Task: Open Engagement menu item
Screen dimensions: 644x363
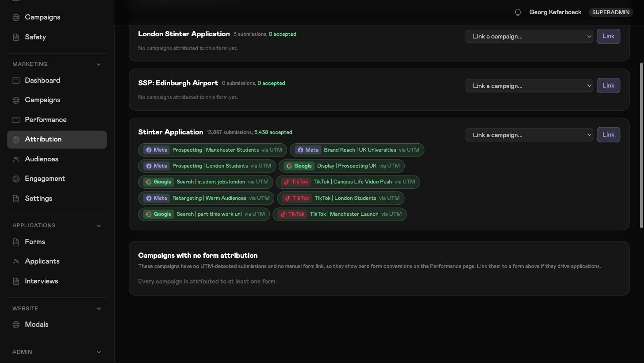Action: coord(57,179)
